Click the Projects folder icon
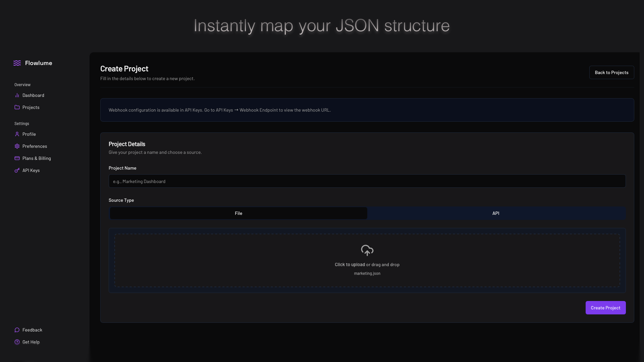The image size is (644, 362). pos(17,107)
